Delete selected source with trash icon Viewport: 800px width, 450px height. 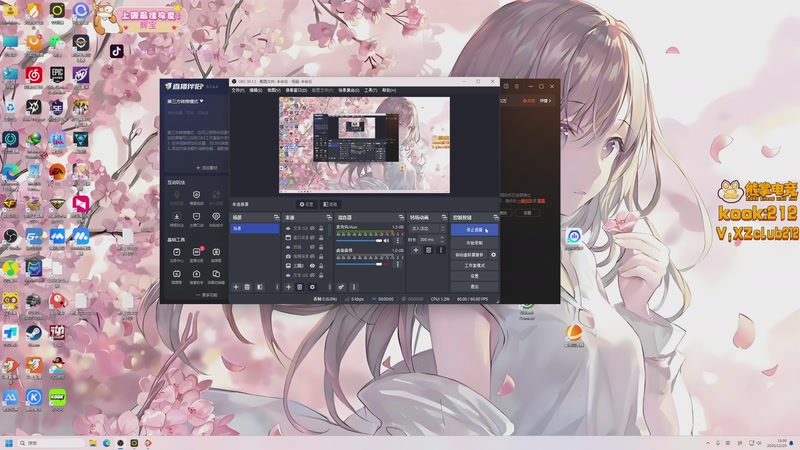point(300,287)
